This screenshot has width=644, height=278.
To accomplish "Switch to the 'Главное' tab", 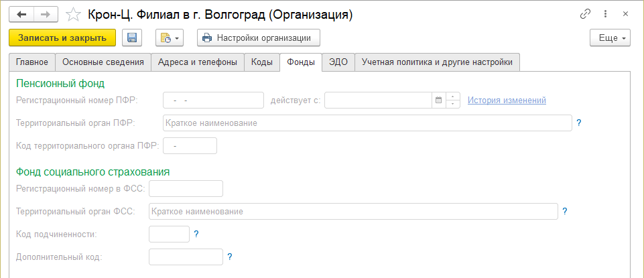I will pyautogui.click(x=32, y=62).
